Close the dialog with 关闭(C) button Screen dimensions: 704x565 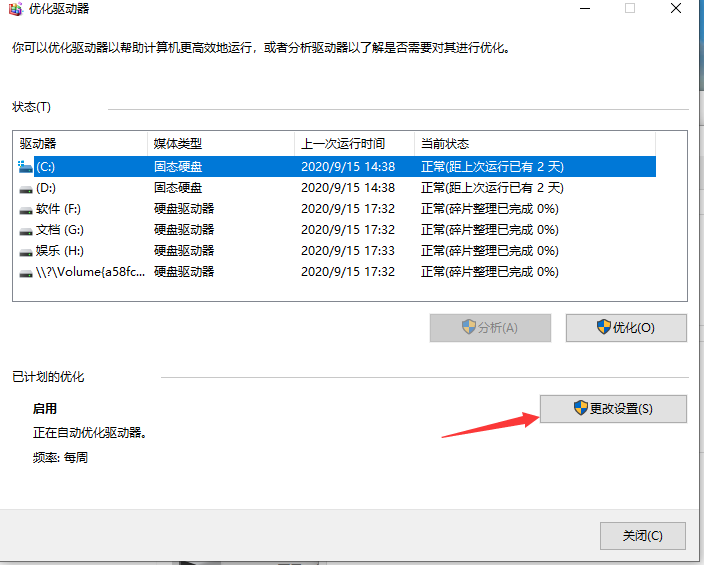click(642, 535)
